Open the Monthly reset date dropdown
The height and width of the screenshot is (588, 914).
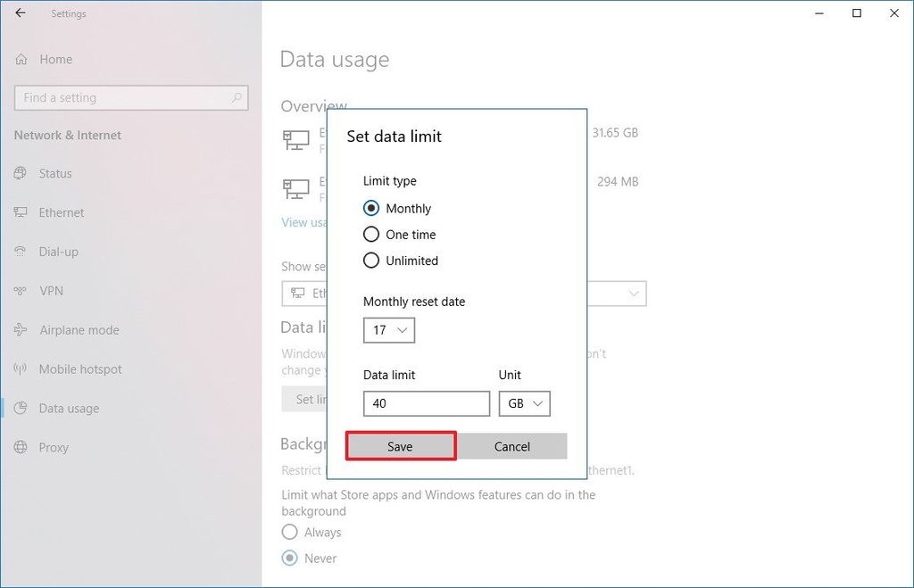pyautogui.click(x=388, y=329)
